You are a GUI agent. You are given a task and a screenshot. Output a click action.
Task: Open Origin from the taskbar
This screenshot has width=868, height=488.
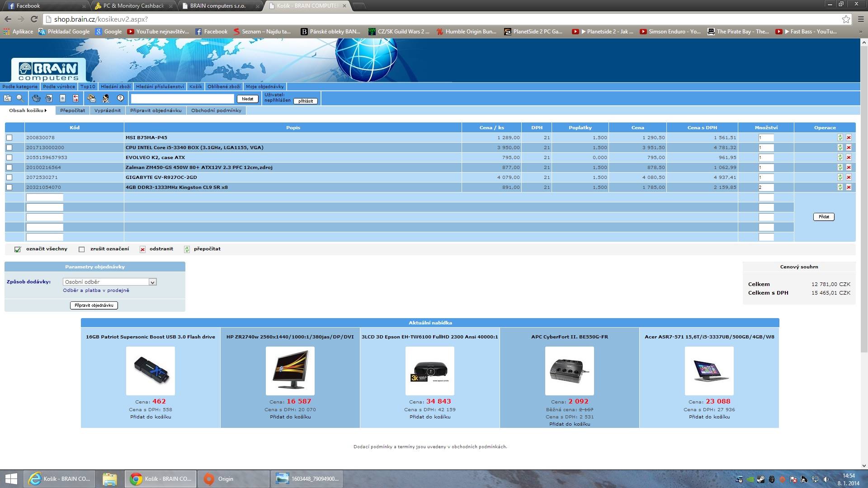233,479
